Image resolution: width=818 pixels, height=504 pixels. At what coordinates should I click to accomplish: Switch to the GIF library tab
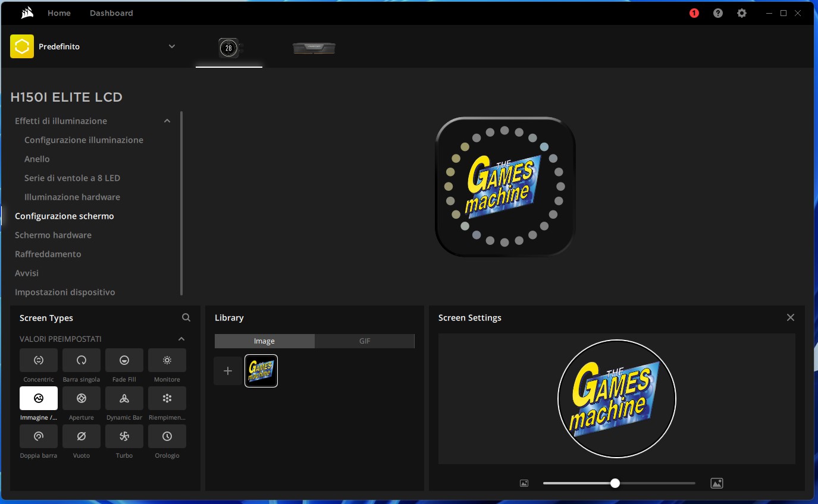point(365,341)
